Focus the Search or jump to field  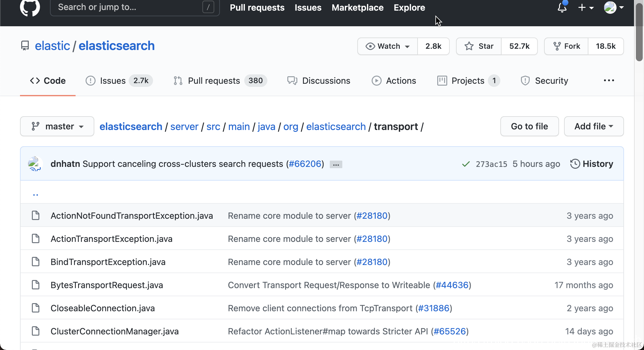click(x=135, y=7)
